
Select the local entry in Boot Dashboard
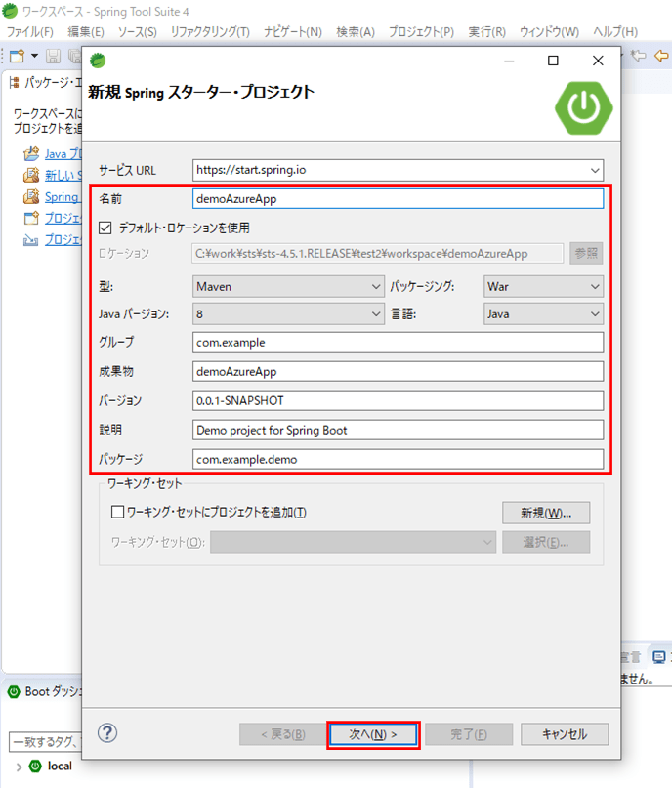pos(60,766)
